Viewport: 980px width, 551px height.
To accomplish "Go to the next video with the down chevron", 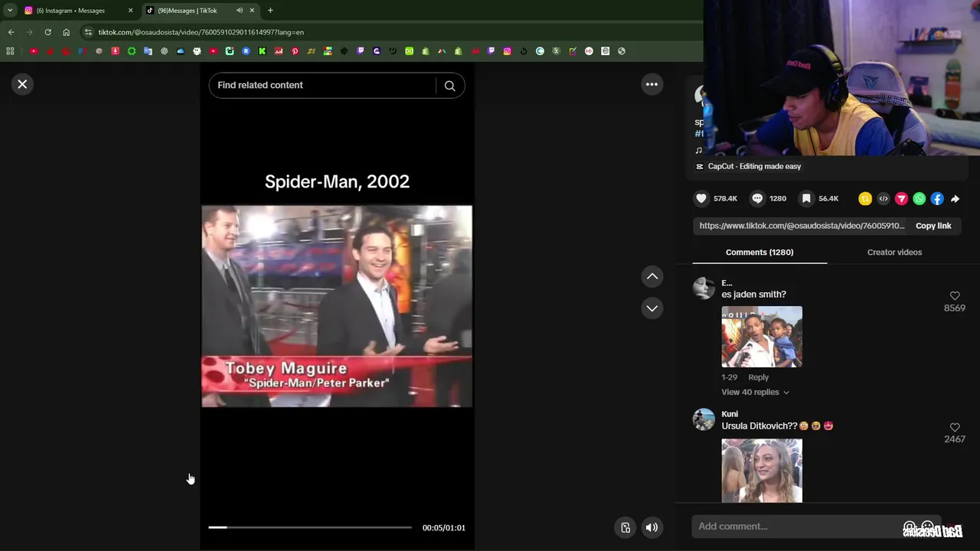I will pos(652,308).
